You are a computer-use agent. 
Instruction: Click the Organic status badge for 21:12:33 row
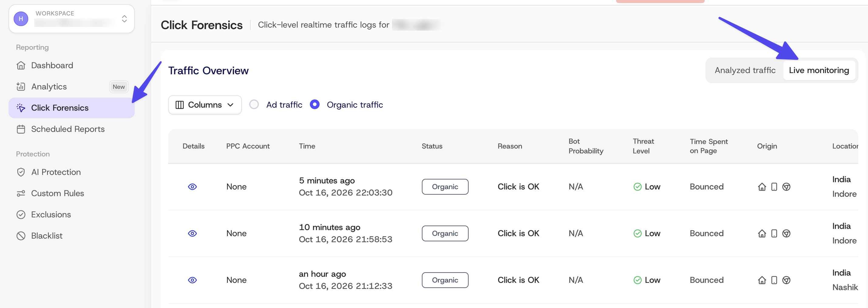445,280
